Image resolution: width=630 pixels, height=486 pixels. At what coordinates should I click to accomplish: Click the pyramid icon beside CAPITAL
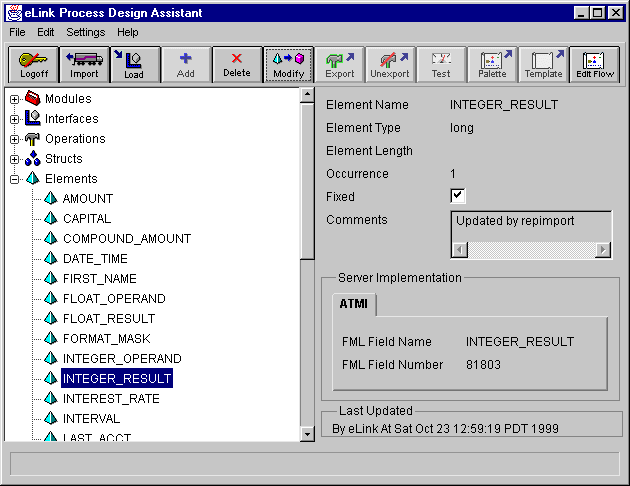pyautogui.click(x=51, y=218)
